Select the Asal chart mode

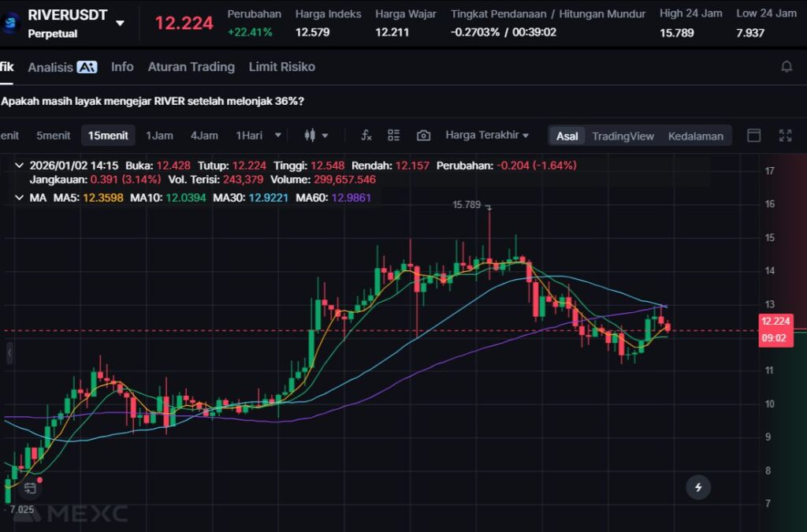pyautogui.click(x=567, y=136)
